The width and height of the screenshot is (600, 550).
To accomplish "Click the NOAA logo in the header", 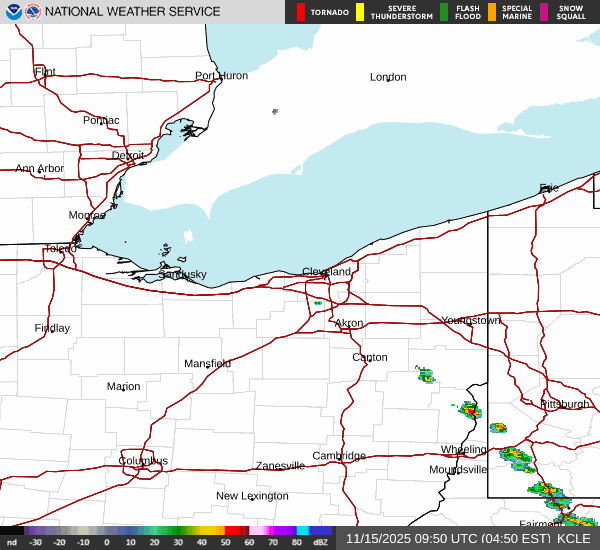I will click(12, 12).
